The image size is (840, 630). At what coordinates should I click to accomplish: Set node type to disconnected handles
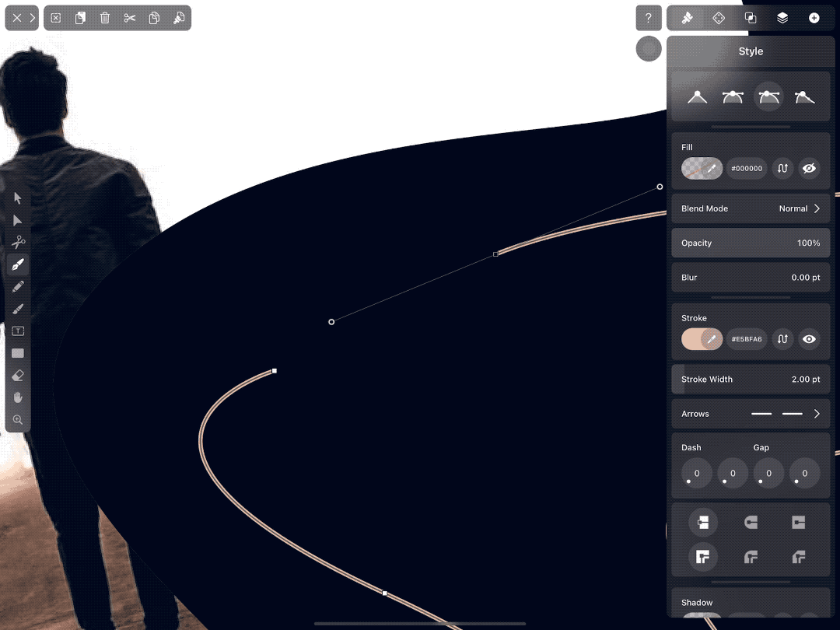click(805, 97)
